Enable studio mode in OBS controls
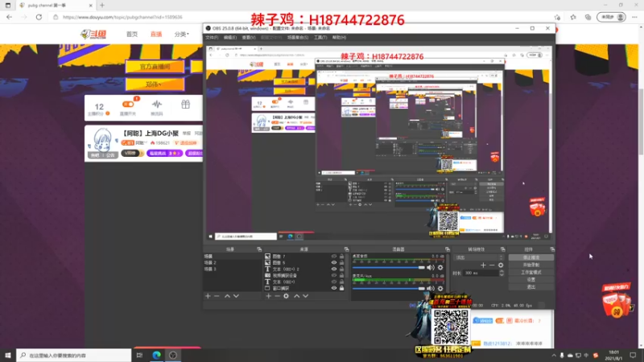This screenshot has height=362, width=644. (x=531, y=272)
